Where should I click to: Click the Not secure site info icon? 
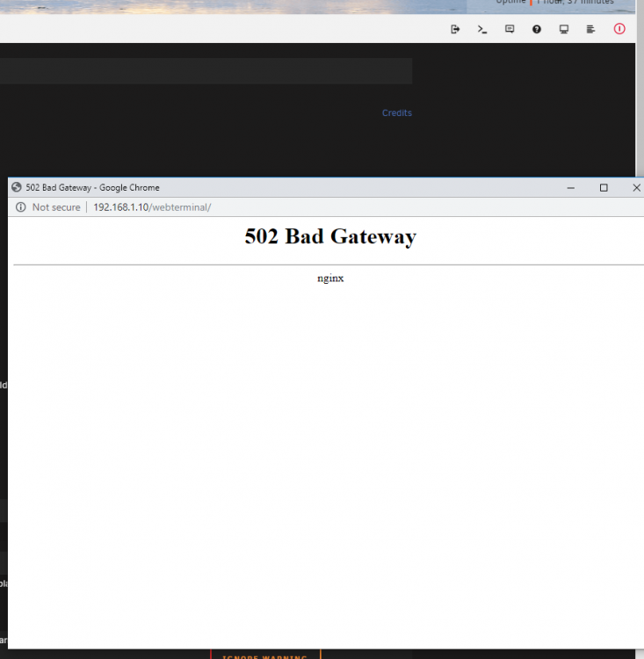click(20, 207)
